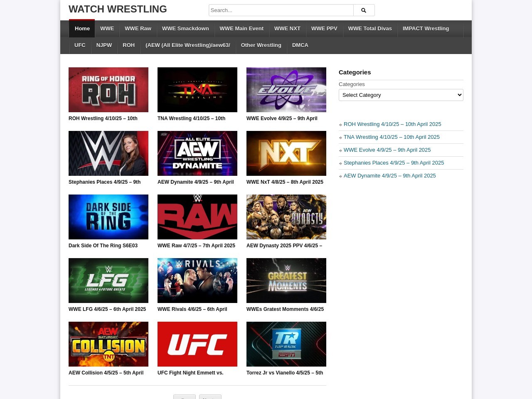Viewport: 532px width, 399px height.
Task: Open the Ring of Honor ROH thumbnail
Action: [x=108, y=90]
